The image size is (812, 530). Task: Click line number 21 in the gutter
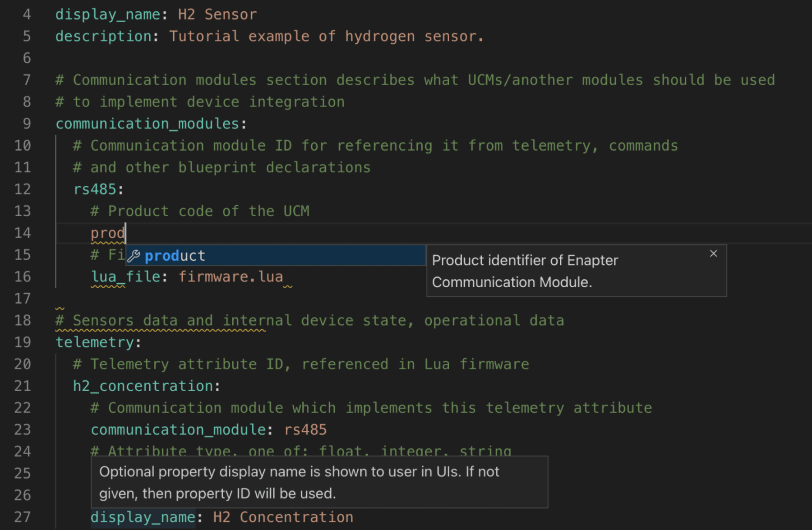(x=23, y=386)
